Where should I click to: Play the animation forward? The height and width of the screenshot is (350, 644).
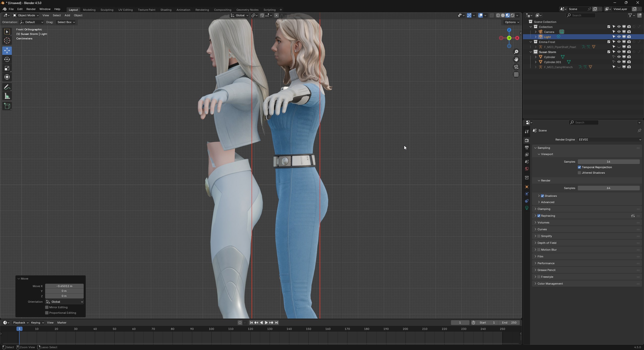click(x=266, y=323)
